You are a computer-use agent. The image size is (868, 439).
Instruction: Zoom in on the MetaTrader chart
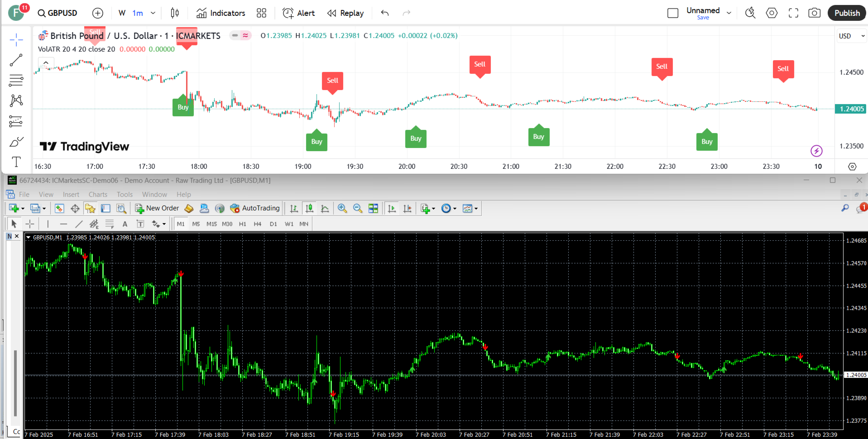click(x=342, y=208)
